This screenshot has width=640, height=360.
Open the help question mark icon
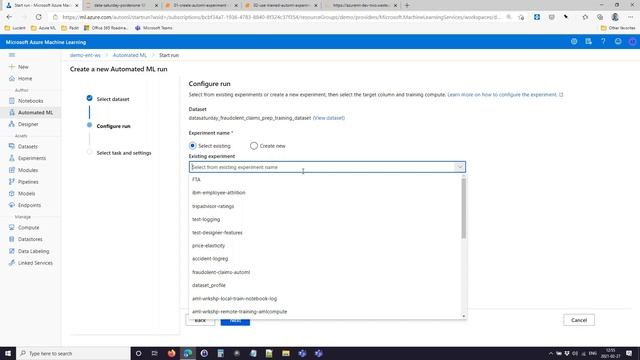pyautogui.click(x=603, y=42)
